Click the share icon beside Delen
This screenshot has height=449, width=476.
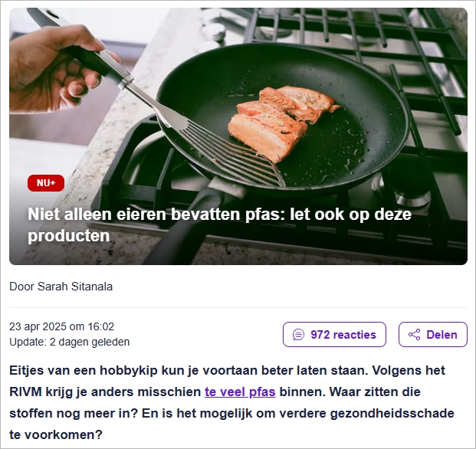coord(415,335)
